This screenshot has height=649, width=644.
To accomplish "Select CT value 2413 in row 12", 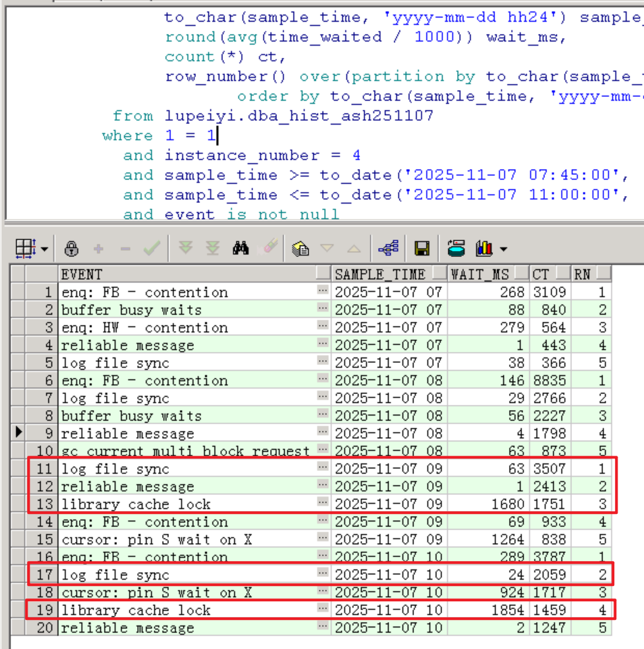I will coord(550,486).
